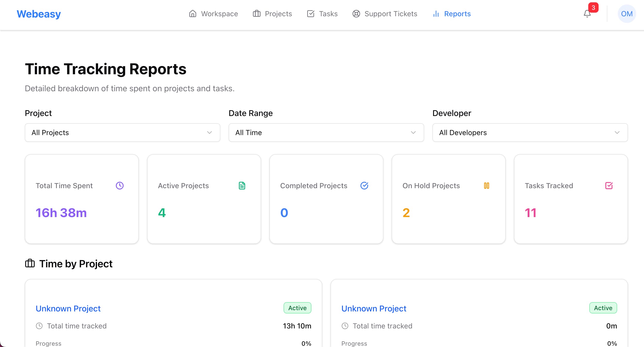
Task: Click the Reports bar chart icon
Action: (436, 14)
